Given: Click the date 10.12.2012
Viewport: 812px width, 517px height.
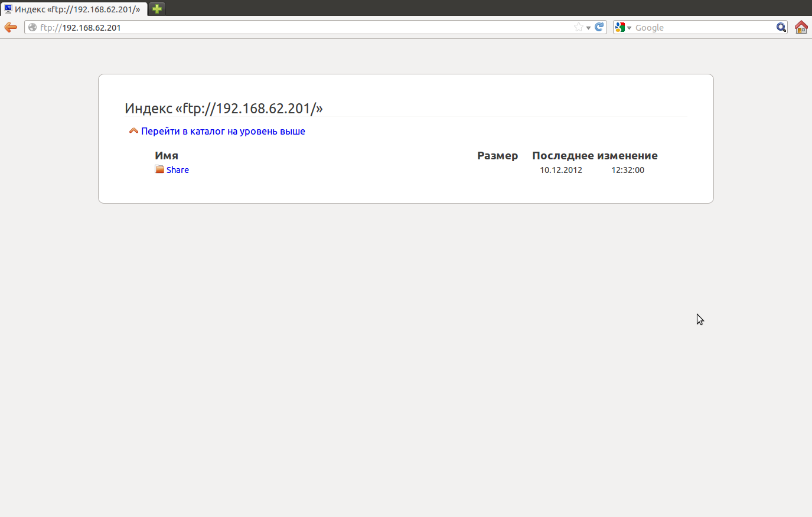Looking at the screenshot, I should pyautogui.click(x=561, y=170).
